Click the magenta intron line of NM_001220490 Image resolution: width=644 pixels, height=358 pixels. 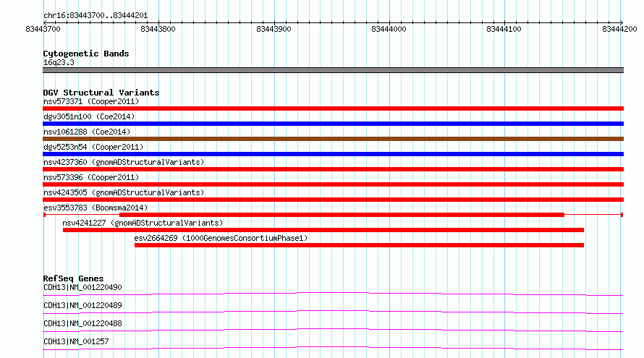coord(333,293)
